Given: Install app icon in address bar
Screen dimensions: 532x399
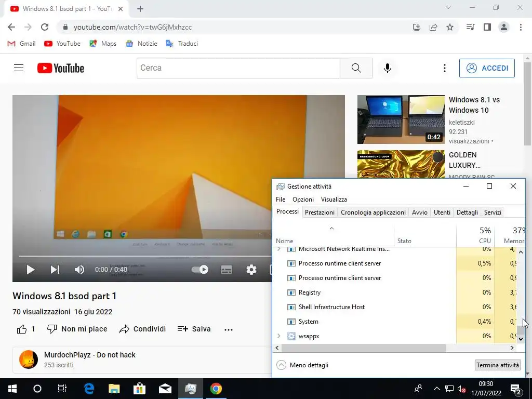Looking at the screenshot, I should [417, 27].
